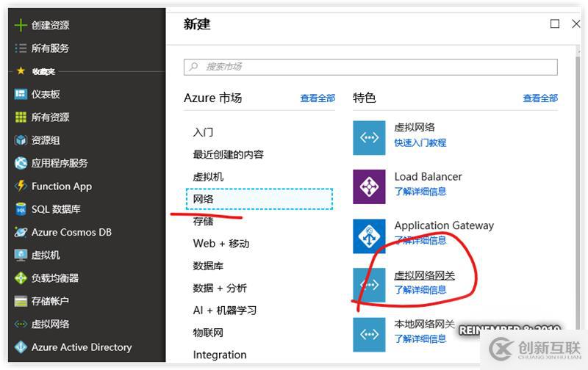This screenshot has width=588, height=370.
Task: Click Function App label in sidebar
Action: click(x=62, y=186)
